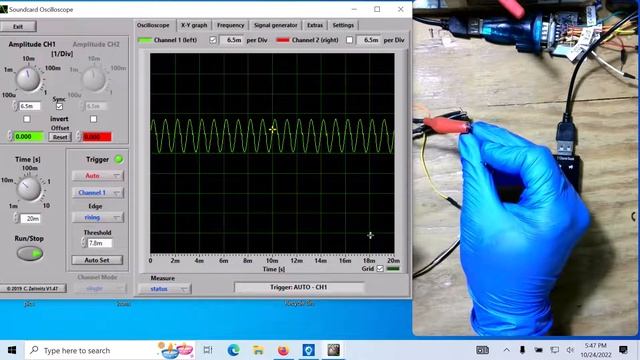Click the network tray icon

[554, 350]
